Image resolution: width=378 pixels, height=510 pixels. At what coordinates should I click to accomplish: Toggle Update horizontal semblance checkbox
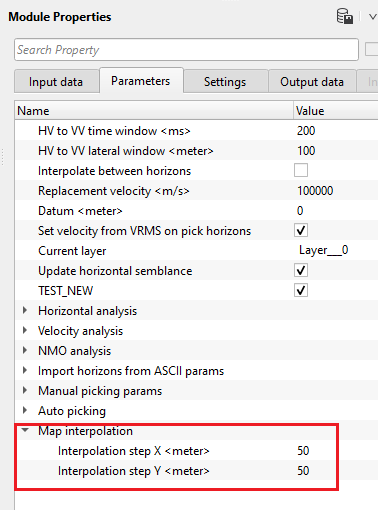click(301, 270)
